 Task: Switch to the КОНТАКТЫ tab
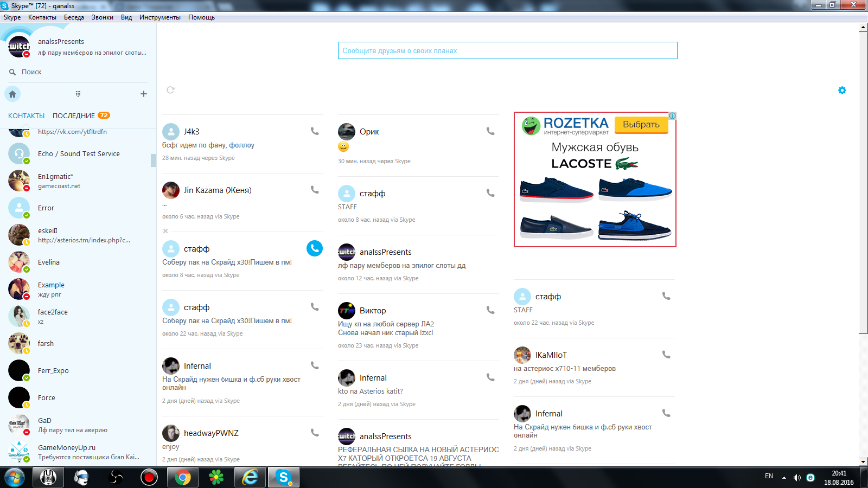(26, 115)
